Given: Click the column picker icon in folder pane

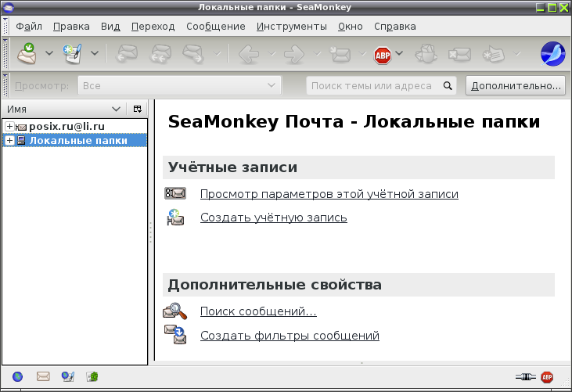Looking at the screenshot, I should pyautogui.click(x=137, y=109).
